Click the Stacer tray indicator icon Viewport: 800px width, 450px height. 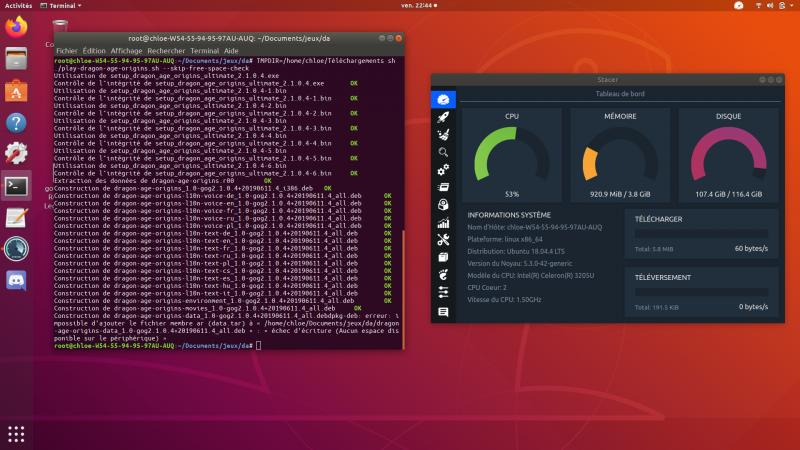tap(739, 6)
